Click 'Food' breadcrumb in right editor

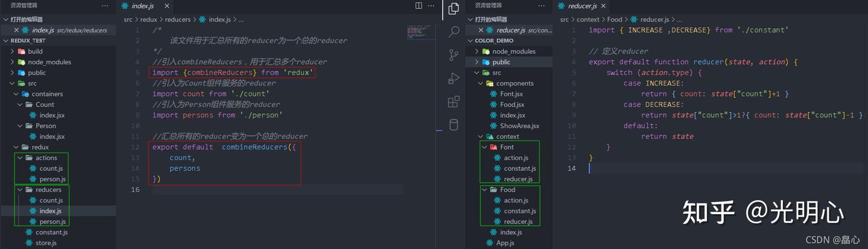coord(614,19)
